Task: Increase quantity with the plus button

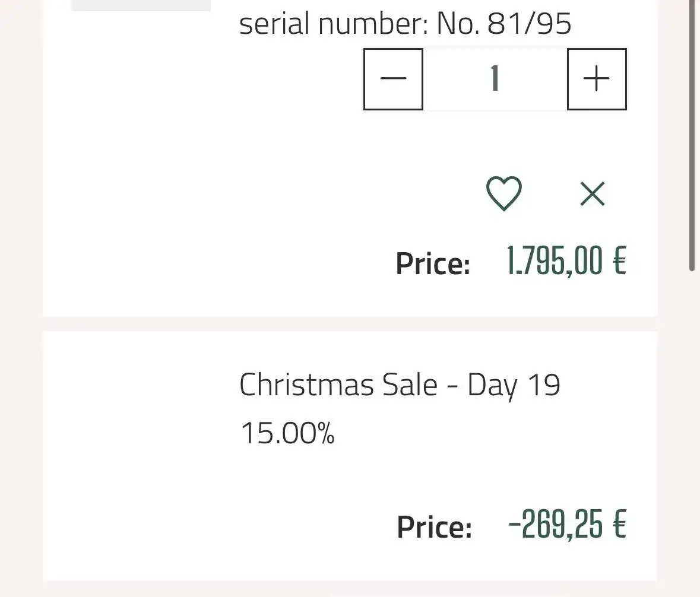Action: 597,79
